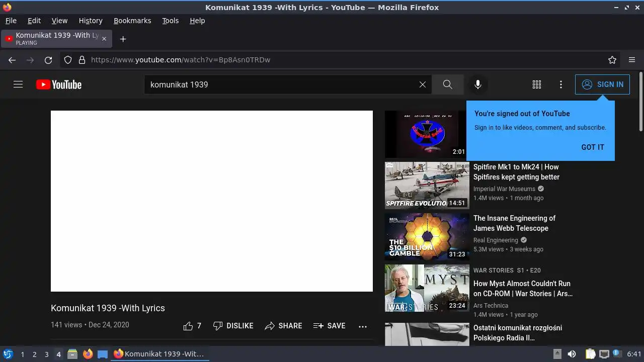Launch file manager from taskbar
Image resolution: width=644 pixels, height=362 pixels.
[x=72, y=354]
